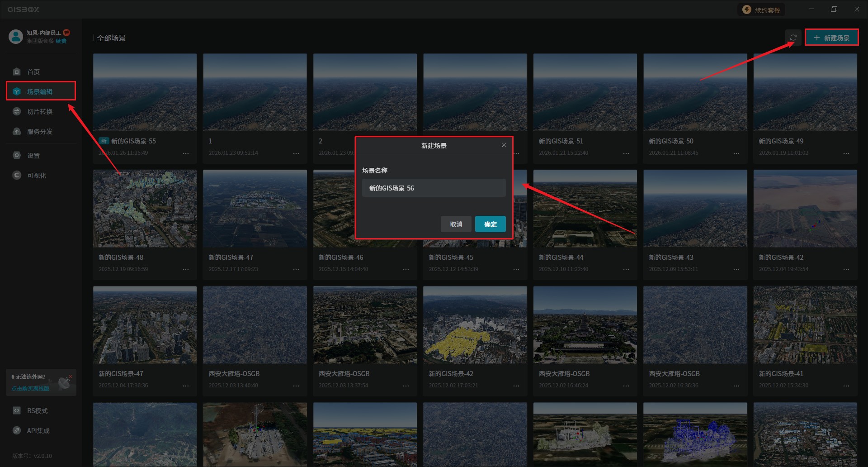Screen dimensions: 868x467
Task: Click the 设置 settings icon
Action: (17, 156)
